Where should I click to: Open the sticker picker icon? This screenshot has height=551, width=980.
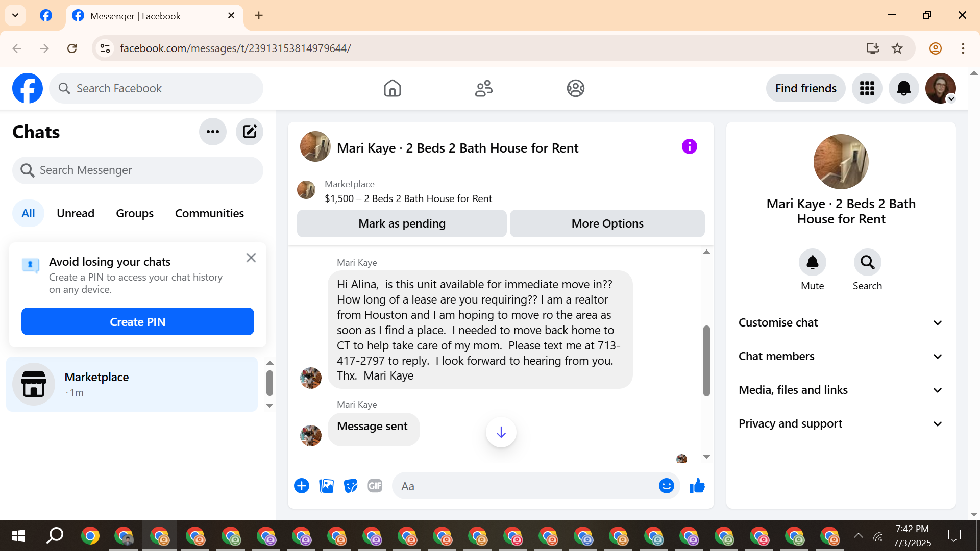(x=351, y=486)
